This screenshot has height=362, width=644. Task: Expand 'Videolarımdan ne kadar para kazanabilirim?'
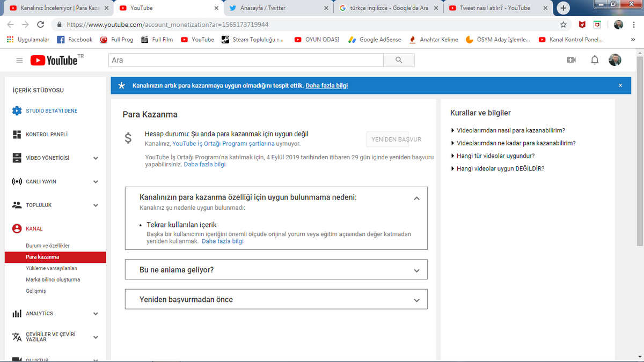(513, 143)
